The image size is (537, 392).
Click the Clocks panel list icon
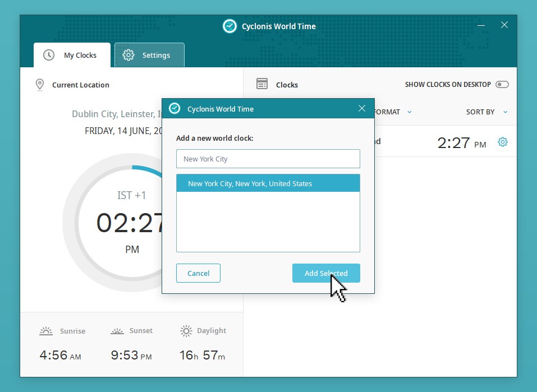(262, 84)
